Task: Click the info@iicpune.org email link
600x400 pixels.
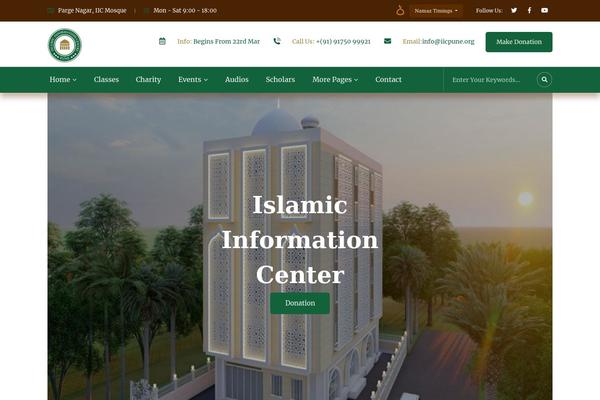Action: (448, 41)
